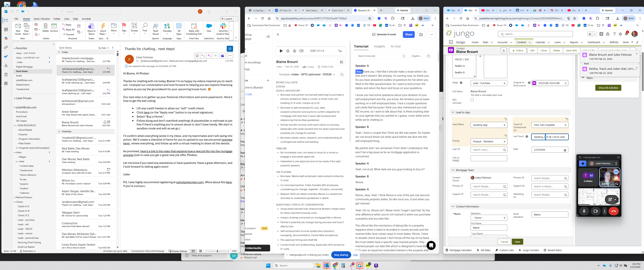Click Show All Activities in Jungo

[608, 88]
